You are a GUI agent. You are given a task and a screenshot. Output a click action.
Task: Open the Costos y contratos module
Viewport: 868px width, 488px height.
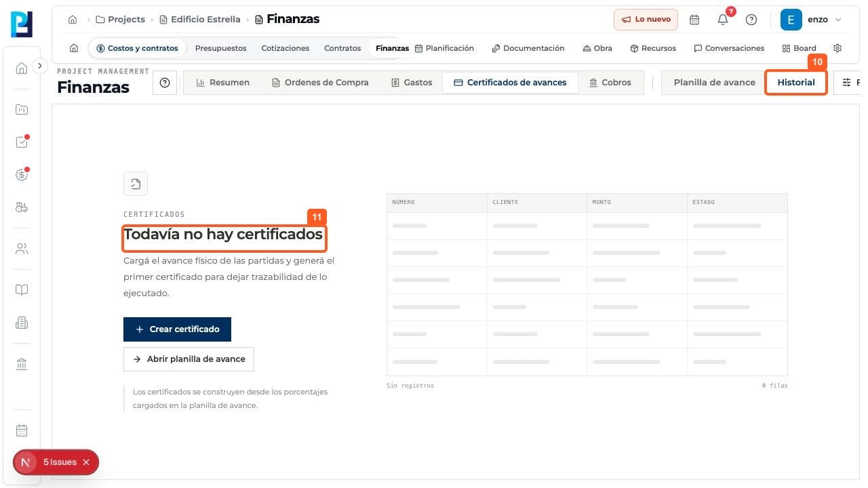[x=137, y=48]
